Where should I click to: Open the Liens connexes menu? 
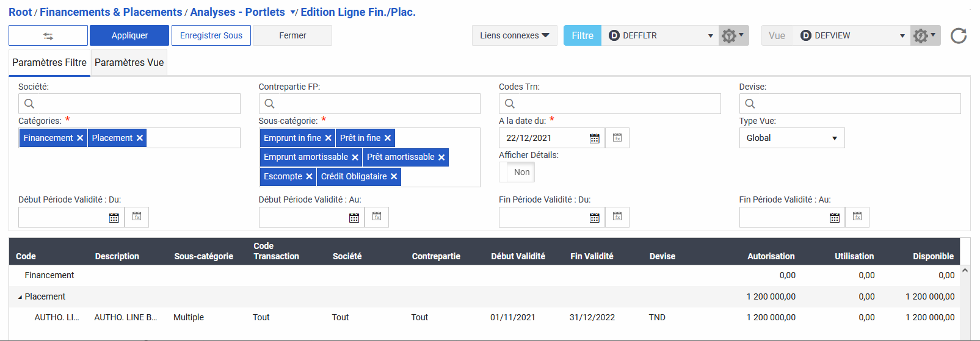point(514,35)
